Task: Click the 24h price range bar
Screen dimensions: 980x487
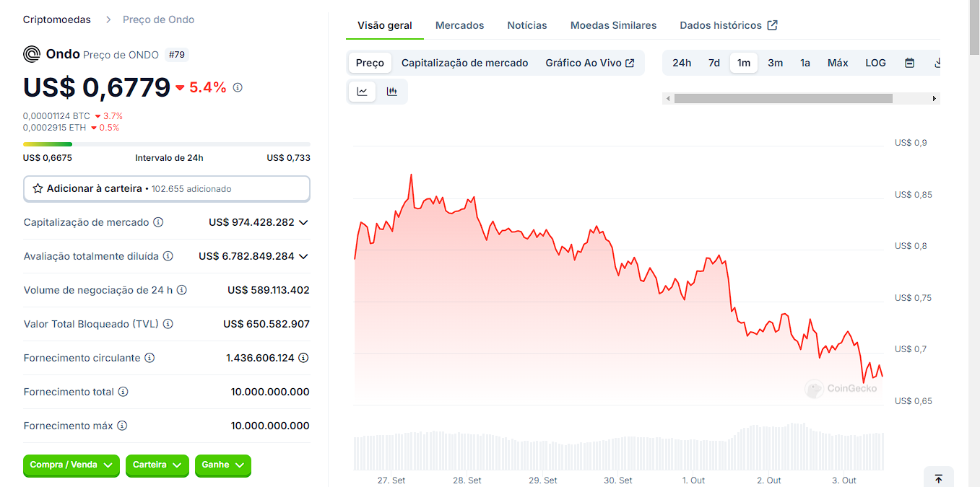Action: (166, 144)
